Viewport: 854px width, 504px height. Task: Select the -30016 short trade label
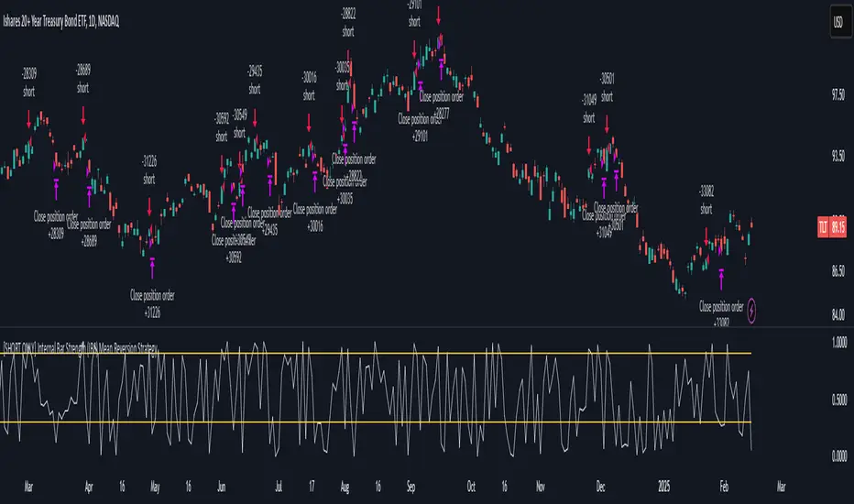309,86
